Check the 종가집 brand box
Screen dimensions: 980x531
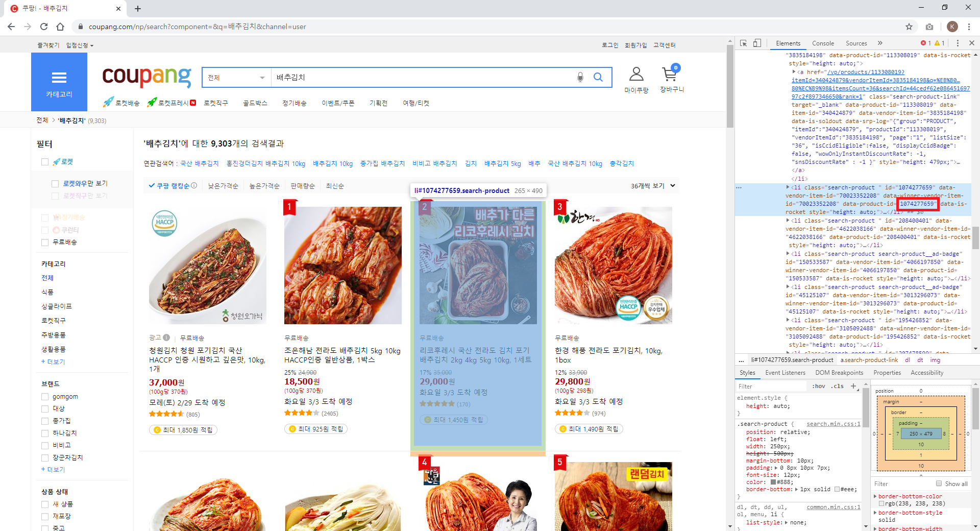click(45, 421)
